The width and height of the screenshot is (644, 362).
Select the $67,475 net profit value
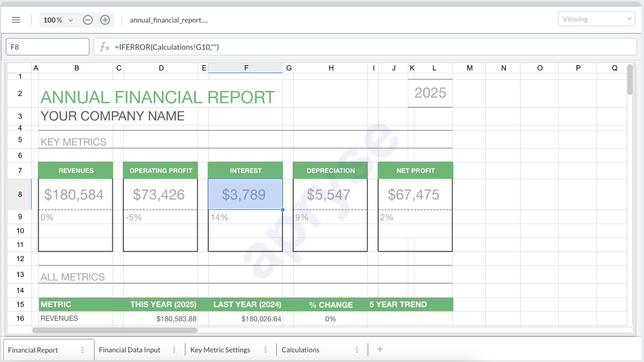pyautogui.click(x=415, y=194)
